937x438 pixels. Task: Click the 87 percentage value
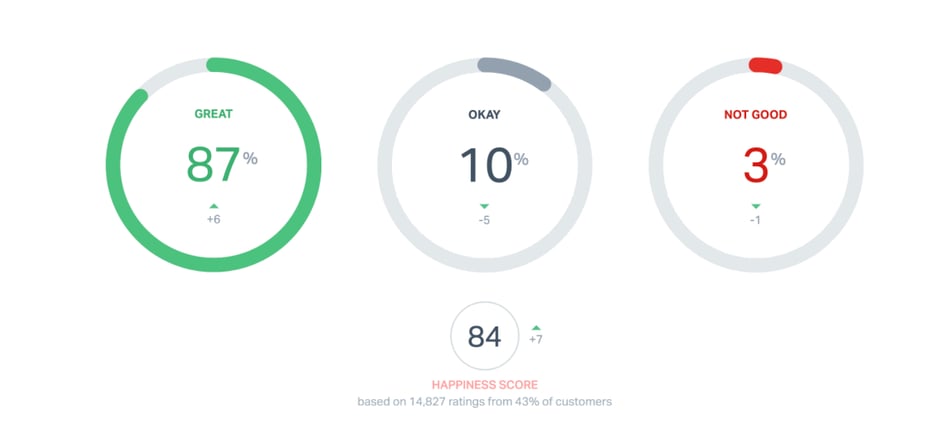(x=213, y=164)
